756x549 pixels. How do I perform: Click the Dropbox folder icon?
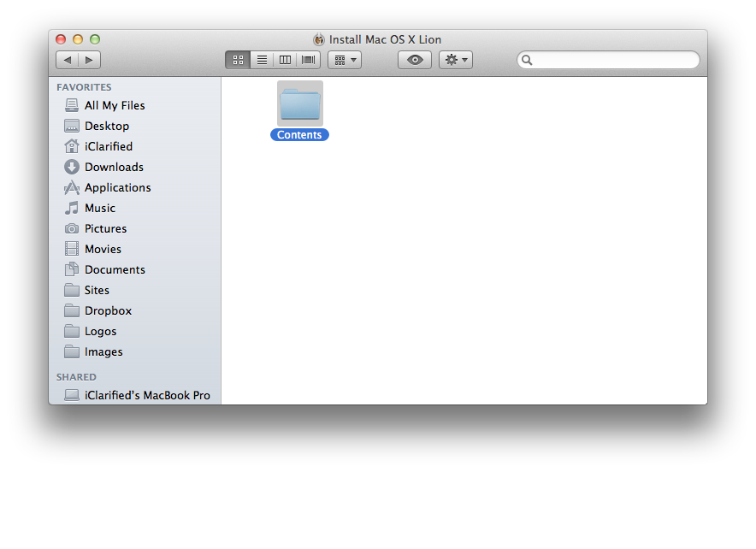[x=71, y=310]
